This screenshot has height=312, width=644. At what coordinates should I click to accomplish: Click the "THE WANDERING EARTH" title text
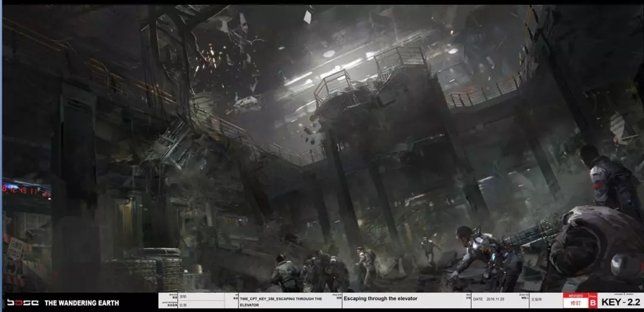[x=82, y=303]
